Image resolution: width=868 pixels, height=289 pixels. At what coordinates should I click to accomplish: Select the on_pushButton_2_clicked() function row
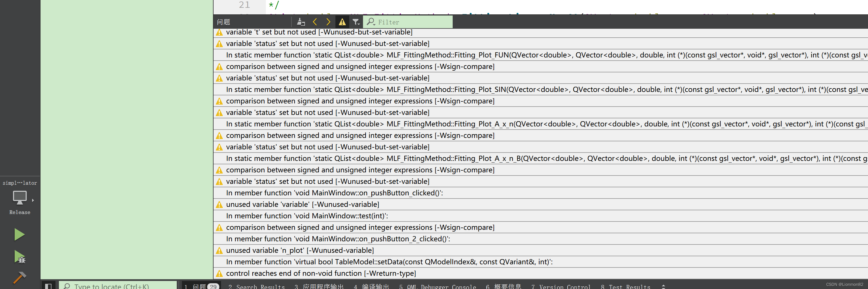pyautogui.click(x=540, y=239)
